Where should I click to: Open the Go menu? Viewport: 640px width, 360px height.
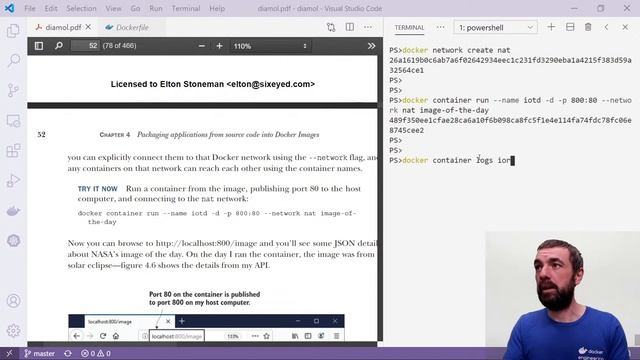[x=135, y=8]
